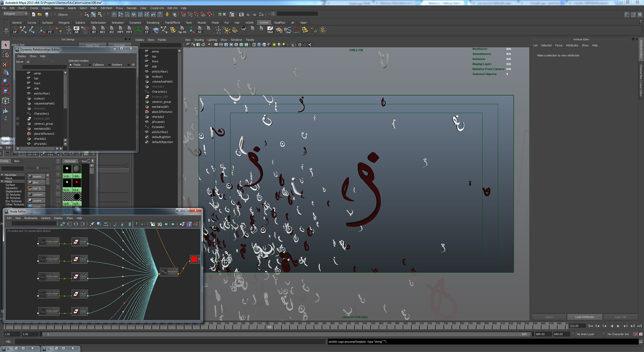The image size is (644, 352).
Task: Click the MEL command input field
Action: 170,342
